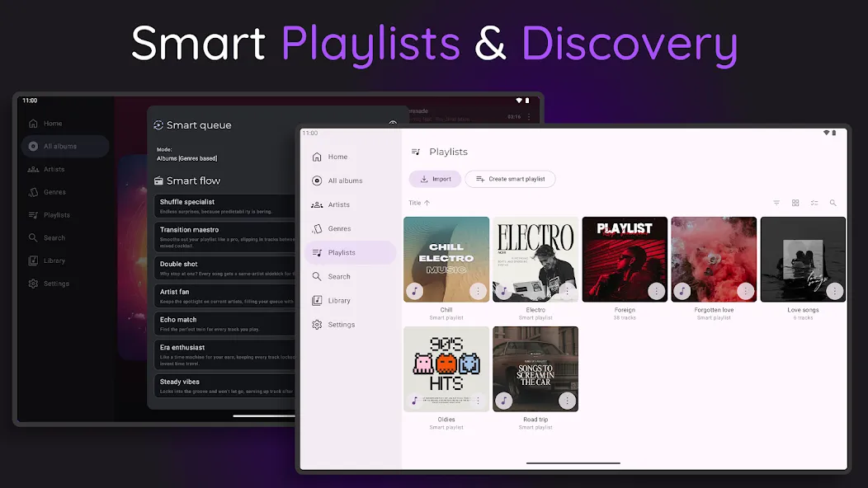Switch to grid view icon
This screenshot has height=488, width=868.
tap(795, 203)
